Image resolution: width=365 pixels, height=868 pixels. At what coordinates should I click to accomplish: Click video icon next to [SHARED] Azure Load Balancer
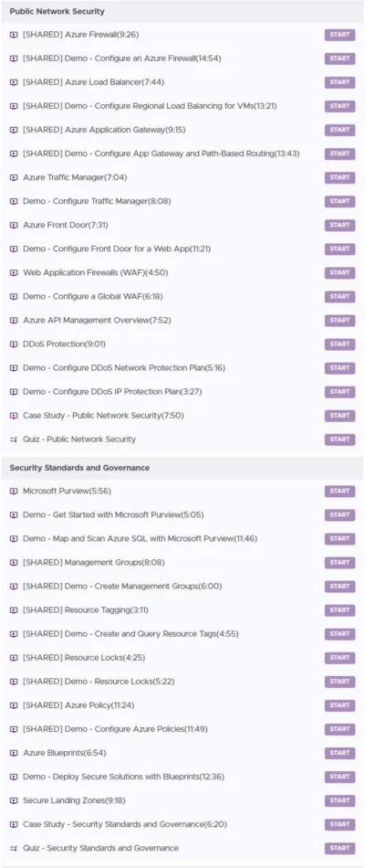click(x=14, y=82)
